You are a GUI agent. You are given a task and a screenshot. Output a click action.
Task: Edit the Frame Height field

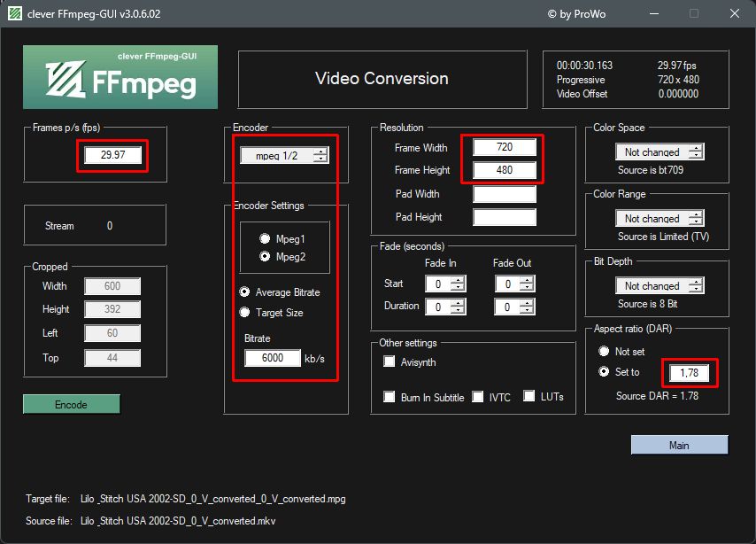pyautogui.click(x=505, y=170)
